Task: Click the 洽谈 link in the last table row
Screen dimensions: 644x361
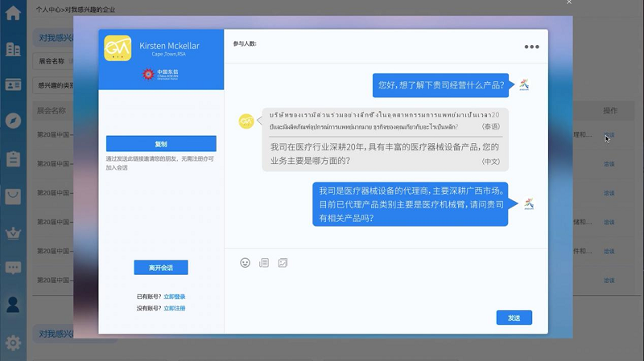Action: [x=609, y=281]
